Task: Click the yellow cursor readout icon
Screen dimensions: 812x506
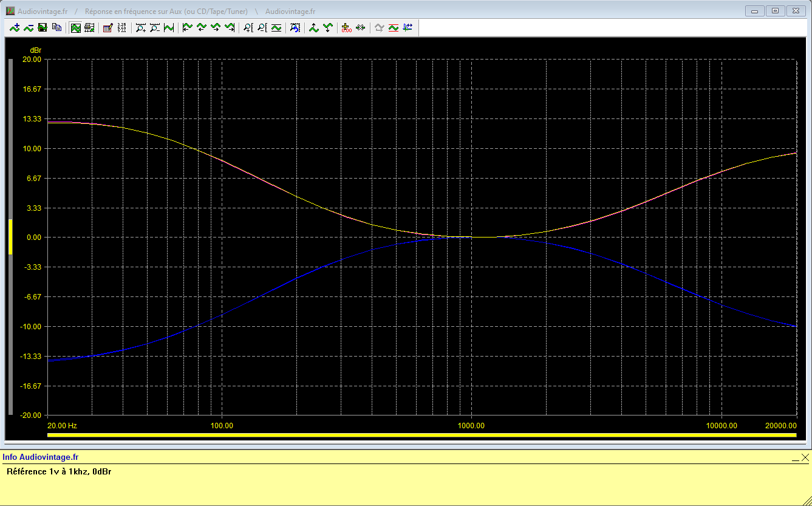Action: tap(346, 27)
